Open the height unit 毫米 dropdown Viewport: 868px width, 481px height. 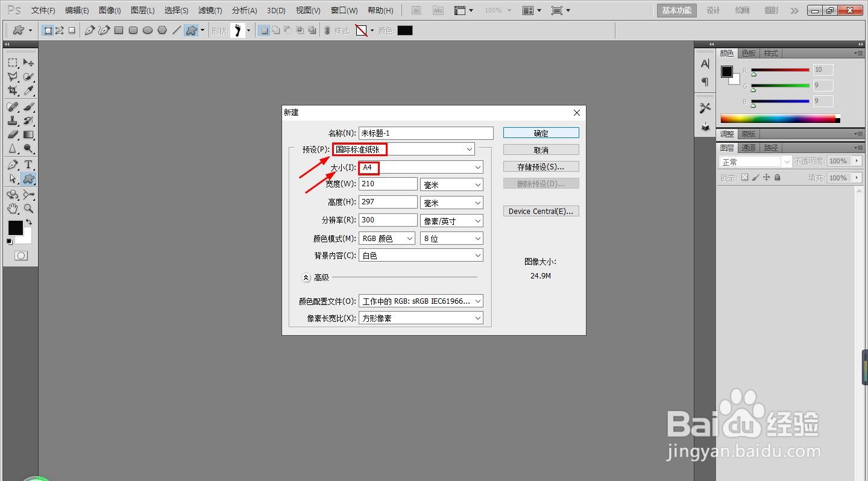click(451, 203)
